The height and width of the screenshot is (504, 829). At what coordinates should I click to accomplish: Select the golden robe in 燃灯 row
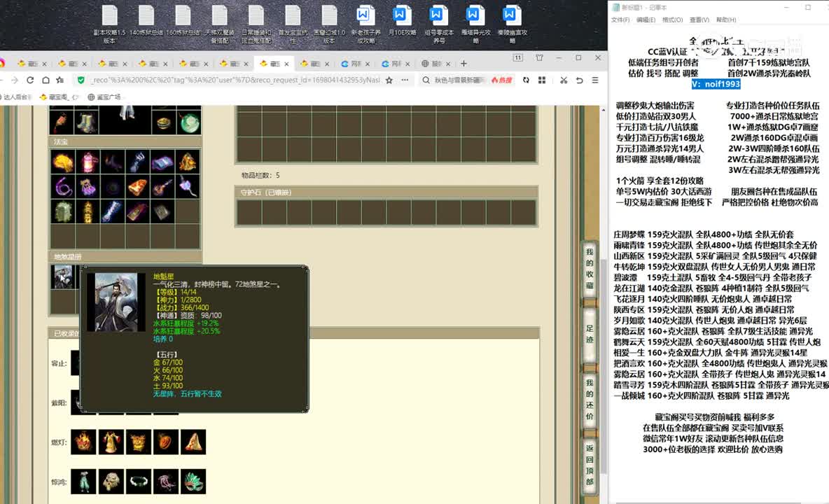pyautogui.click(x=111, y=442)
